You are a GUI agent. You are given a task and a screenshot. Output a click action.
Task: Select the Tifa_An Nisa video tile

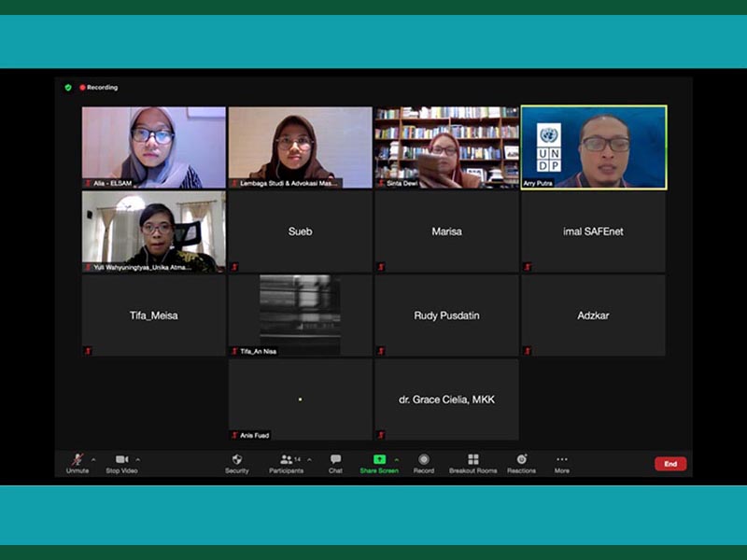[300, 315]
